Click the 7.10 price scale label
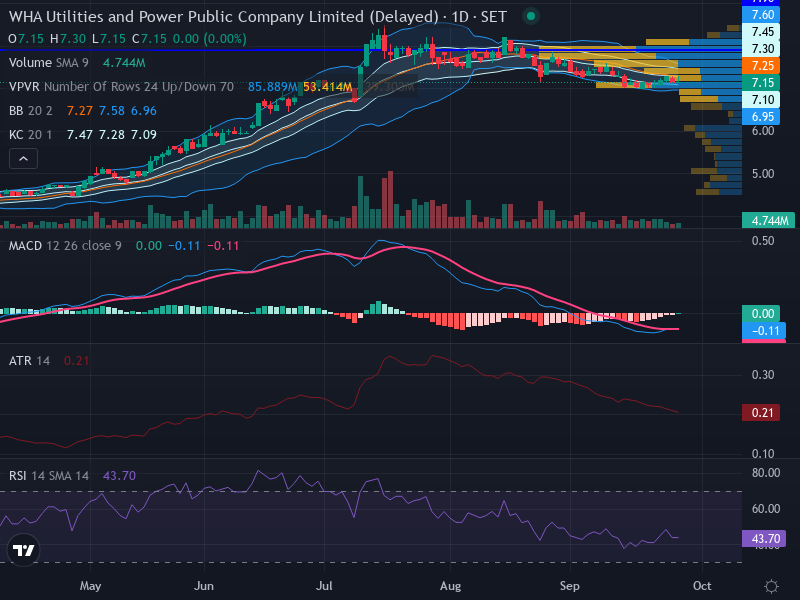Viewport: 800px width, 600px height. pos(761,99)
